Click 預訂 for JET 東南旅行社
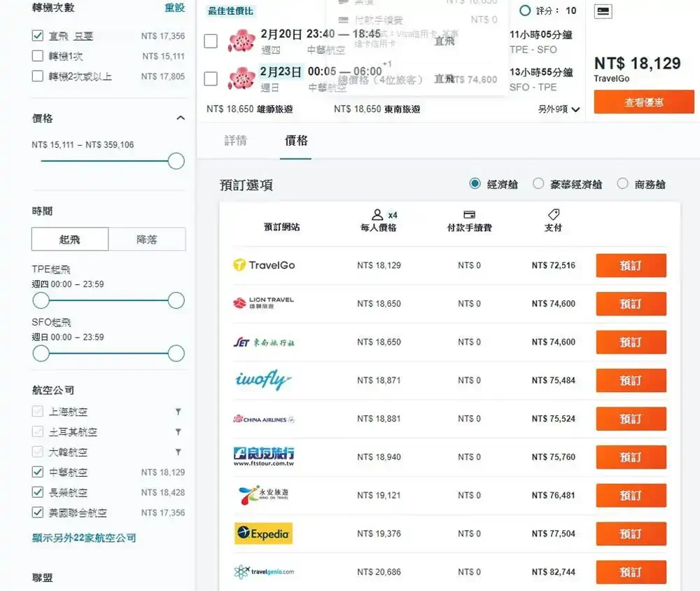Image resolution: width=700 pixels, height=591 pixels. (x=631, y=342)
